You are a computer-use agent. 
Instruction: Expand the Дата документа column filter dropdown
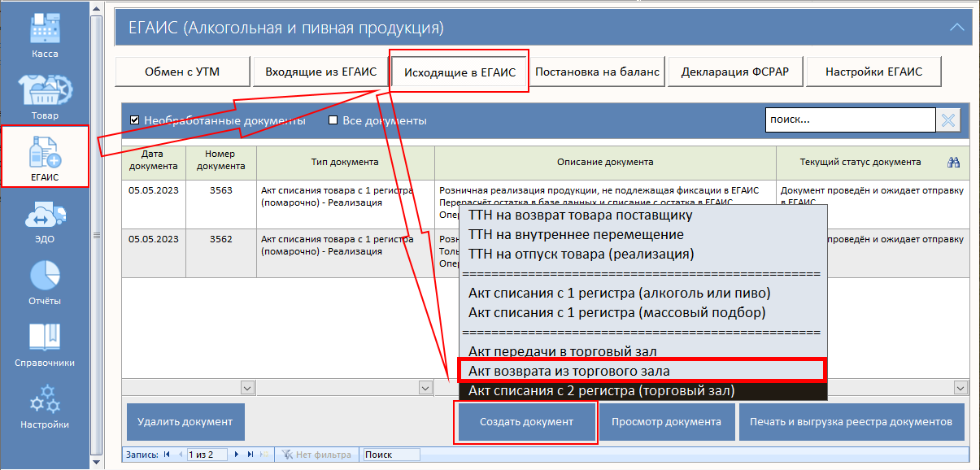(247, 388)
